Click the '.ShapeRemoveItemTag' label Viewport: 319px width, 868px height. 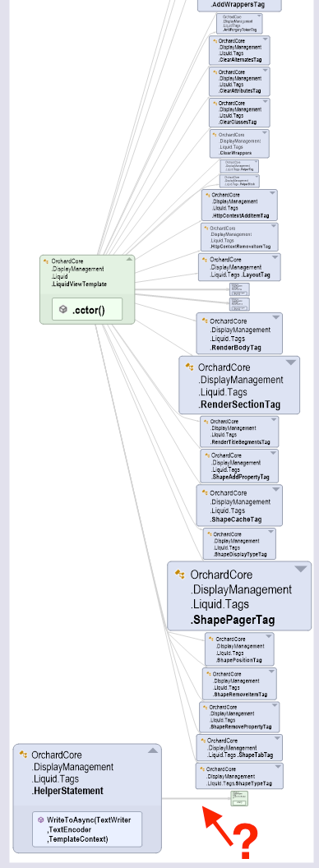(240, 695)
